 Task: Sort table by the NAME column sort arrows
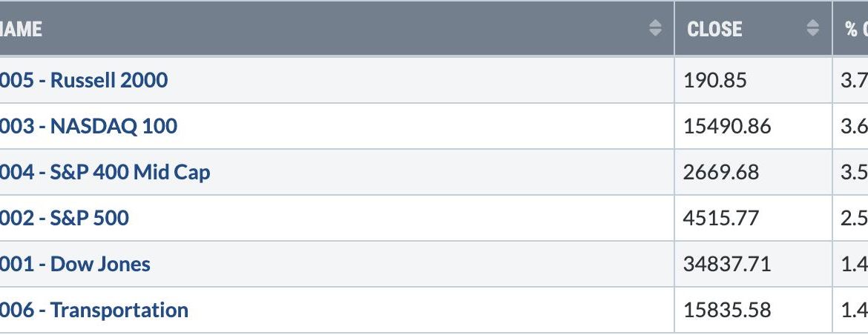(655, 28)
